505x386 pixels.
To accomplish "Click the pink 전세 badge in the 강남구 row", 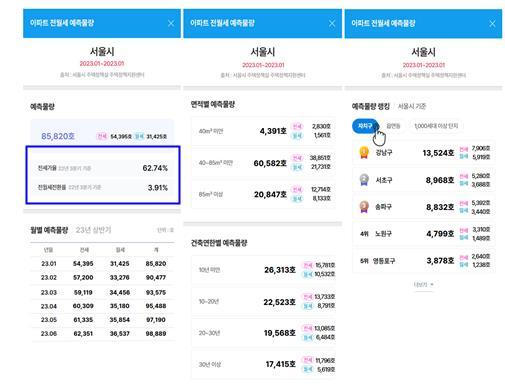I will point(464,149).
